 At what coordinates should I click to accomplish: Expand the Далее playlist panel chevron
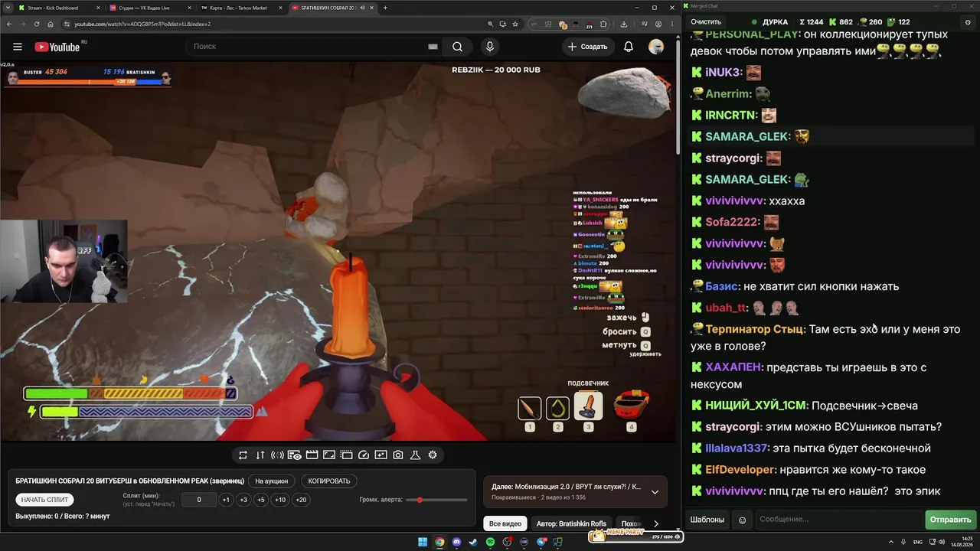click(655, 492)
